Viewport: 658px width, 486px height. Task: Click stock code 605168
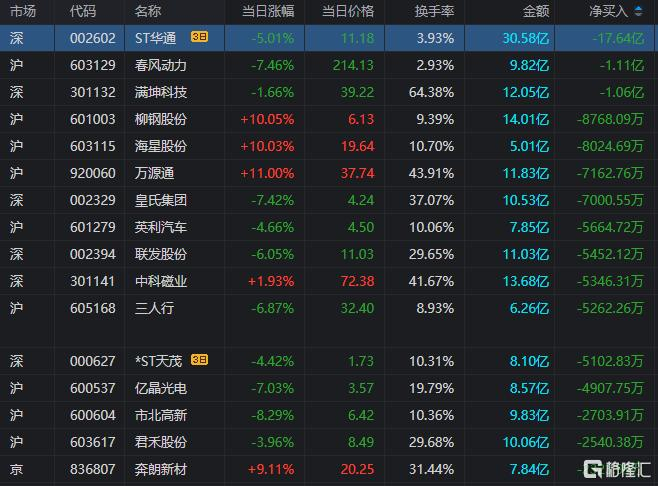point(92,308)
